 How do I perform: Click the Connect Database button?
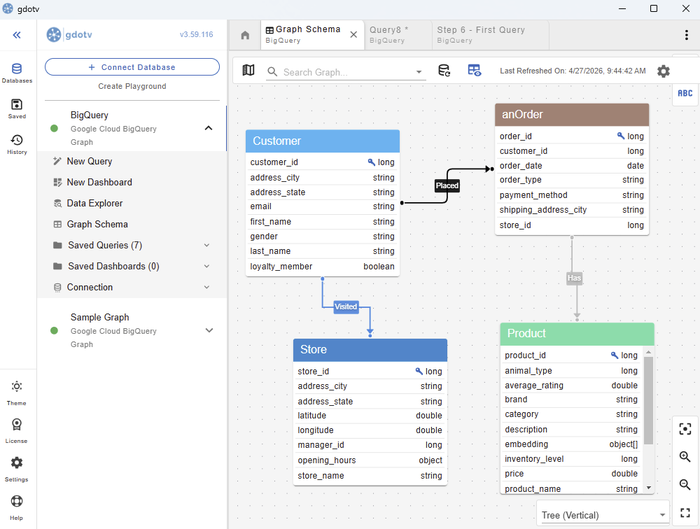point(132,67)
